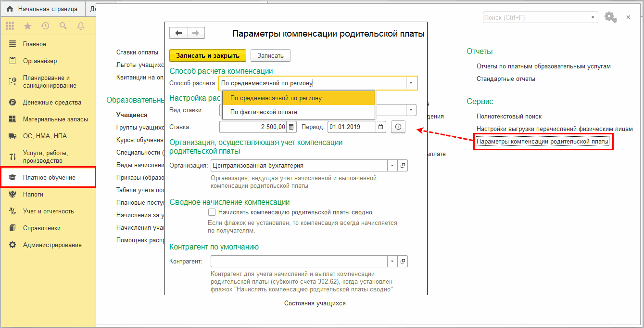Screen dimensions: 644x328
Task: Open the notifications bell icon
Action: (x=80, y=26)
